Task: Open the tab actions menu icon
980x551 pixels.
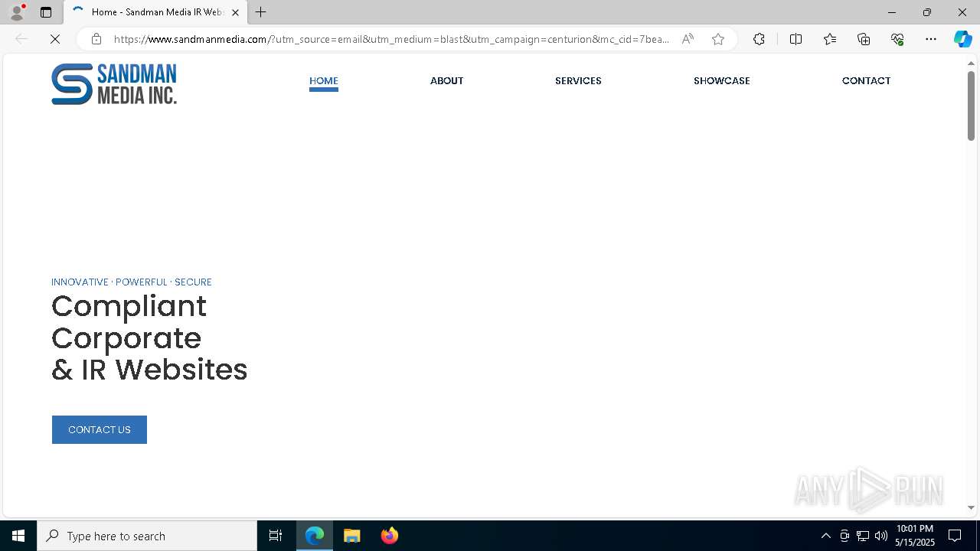Action: tap(46, 12)
